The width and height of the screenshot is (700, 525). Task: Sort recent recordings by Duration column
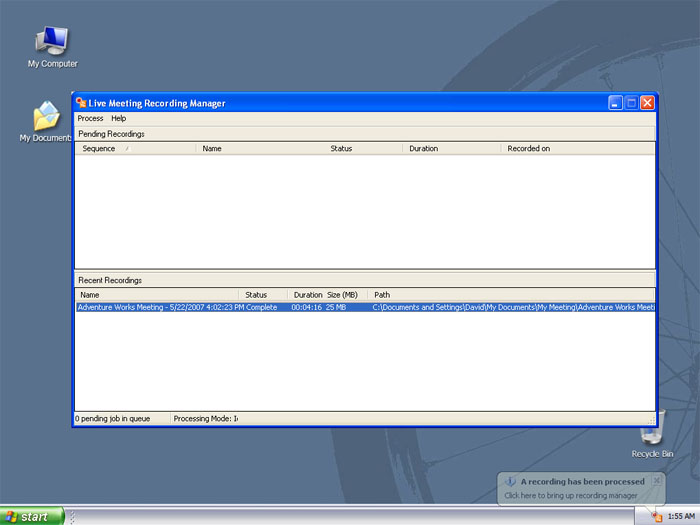[308, 295]
